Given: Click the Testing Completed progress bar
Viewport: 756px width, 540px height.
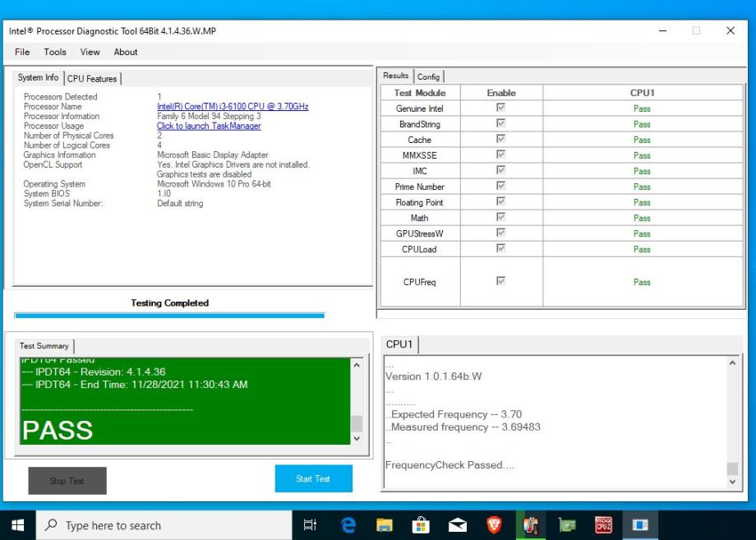Looking at the screenshot, I should click(x=169, y=316).
